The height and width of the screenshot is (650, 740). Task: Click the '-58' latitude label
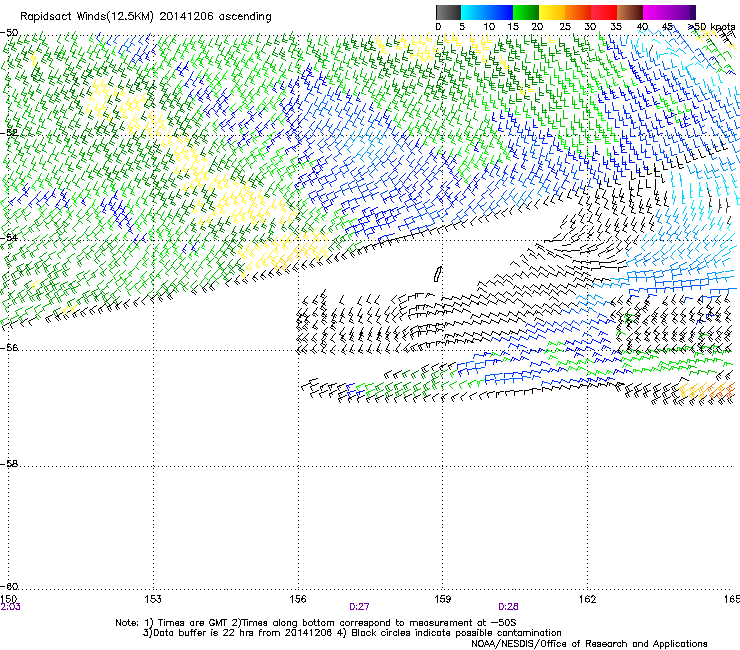(x=9, y=464)
